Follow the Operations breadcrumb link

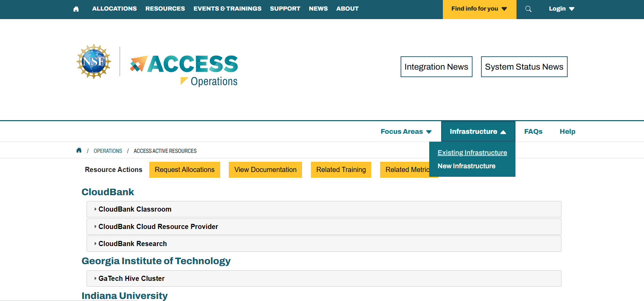click(108, 151)
